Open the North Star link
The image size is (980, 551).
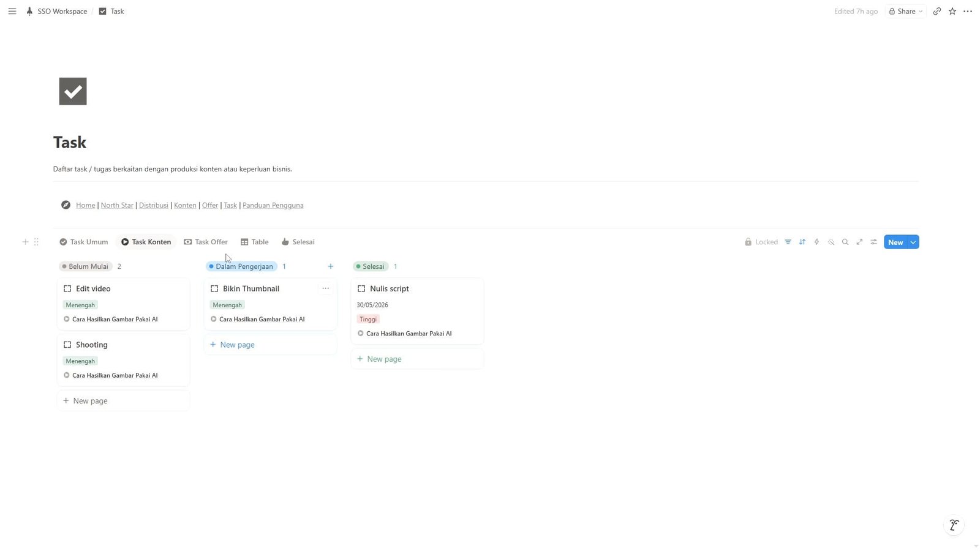(117, 205)
